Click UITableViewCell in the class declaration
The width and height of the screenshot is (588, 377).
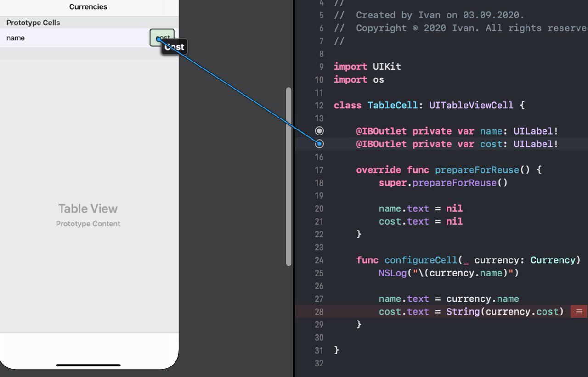(471, 105)
